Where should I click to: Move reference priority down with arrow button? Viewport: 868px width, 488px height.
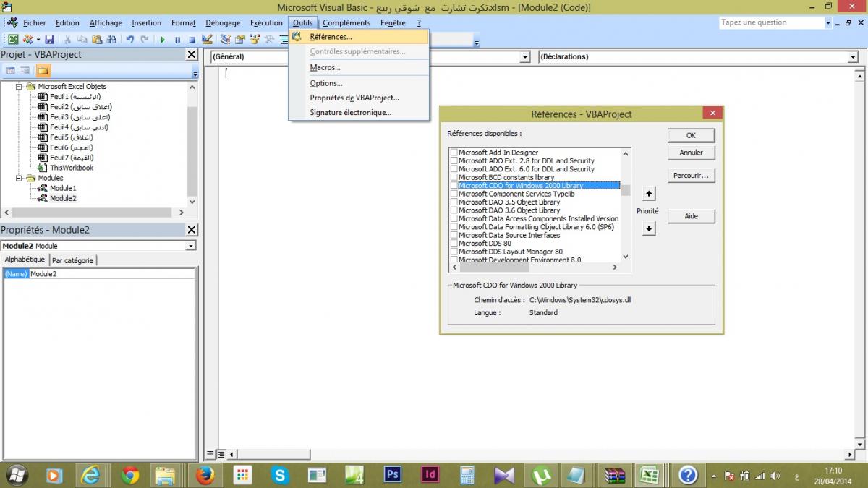tap(649, 228)
